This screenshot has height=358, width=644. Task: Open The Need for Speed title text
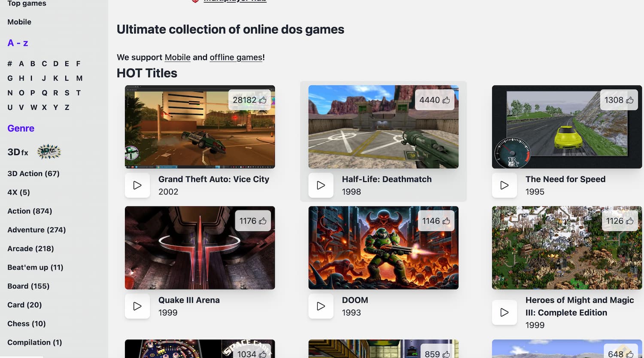(x=565, y=179)
